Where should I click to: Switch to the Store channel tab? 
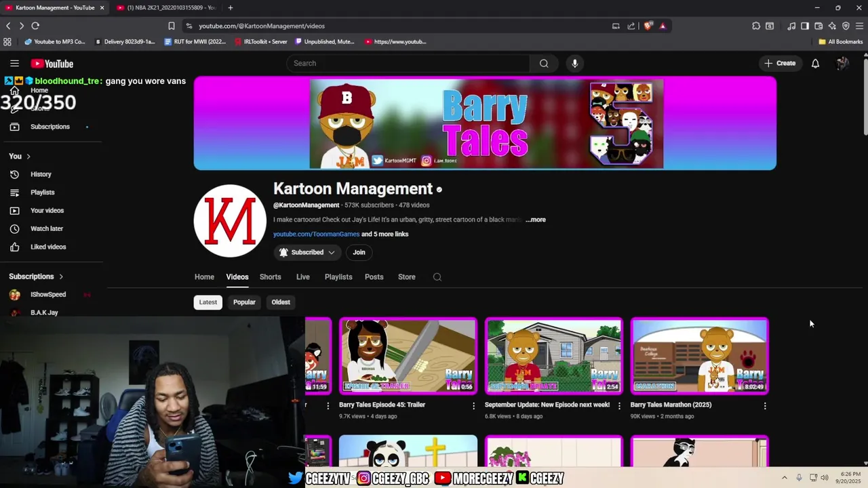point(406,277)
